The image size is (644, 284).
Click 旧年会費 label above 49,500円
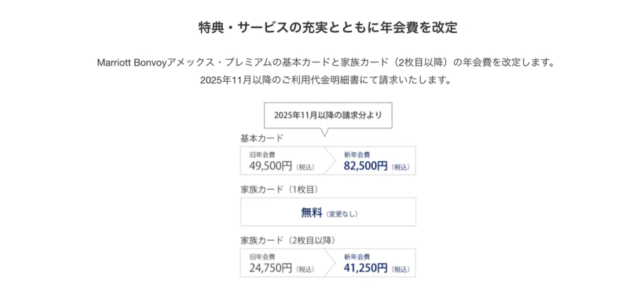(x=262, y=154)
